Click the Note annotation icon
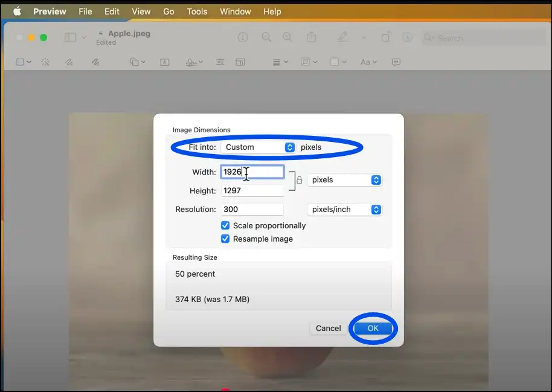 (x=396, y=62)
